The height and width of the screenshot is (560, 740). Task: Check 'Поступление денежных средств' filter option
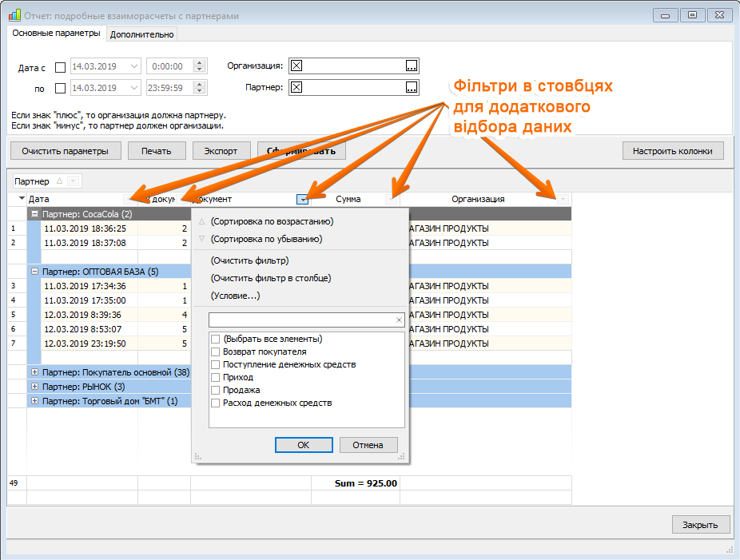[x=215, y=364]
